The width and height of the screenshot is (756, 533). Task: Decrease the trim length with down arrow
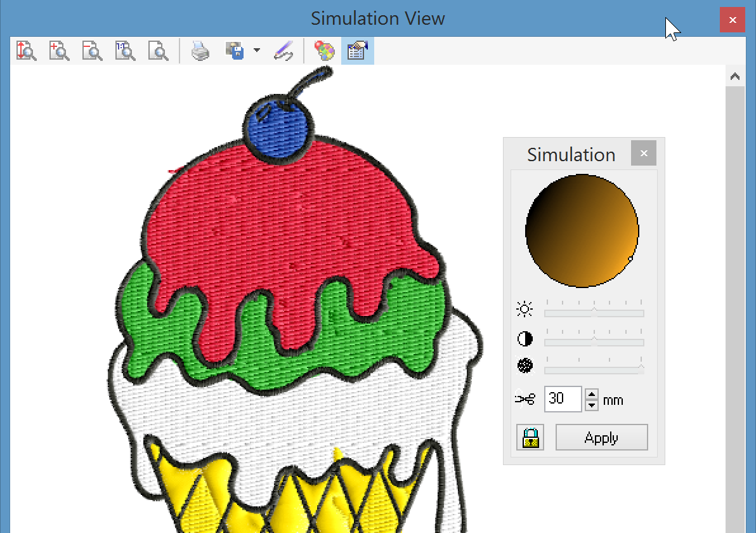pos(592,405)
